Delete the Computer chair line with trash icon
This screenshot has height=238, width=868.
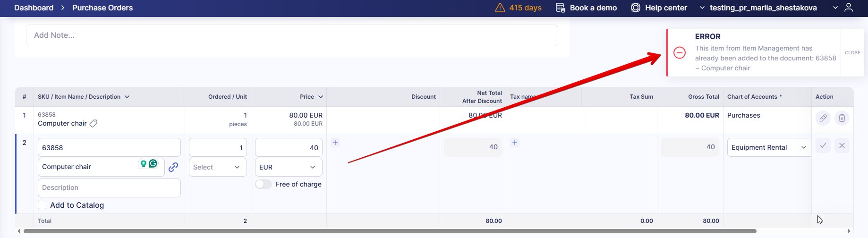pyautogui.click(x=842, y=118)
